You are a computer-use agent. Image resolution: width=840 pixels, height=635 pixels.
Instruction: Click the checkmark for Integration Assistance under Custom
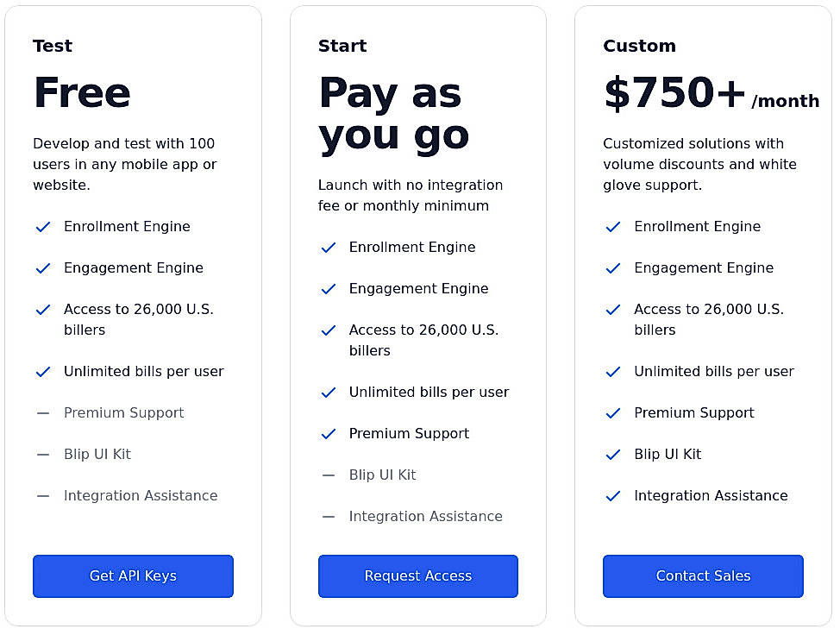click(x=613, y=495)
